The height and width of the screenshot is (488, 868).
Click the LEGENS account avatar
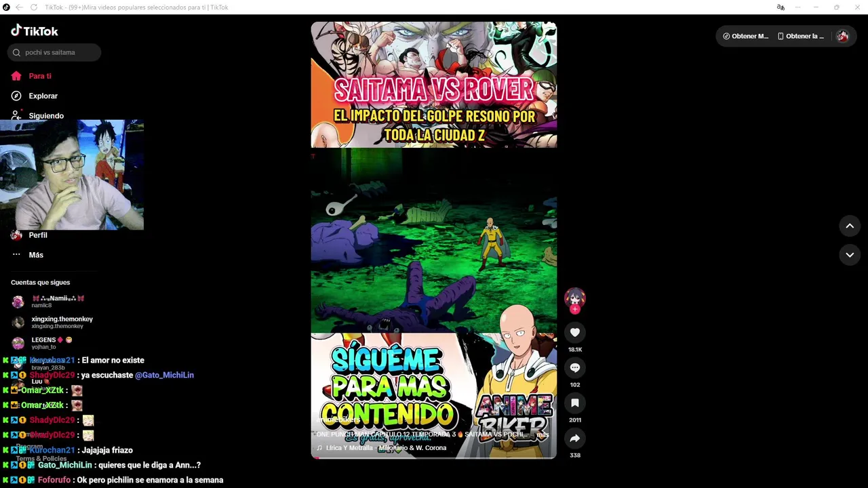click(x=18, y=343)
